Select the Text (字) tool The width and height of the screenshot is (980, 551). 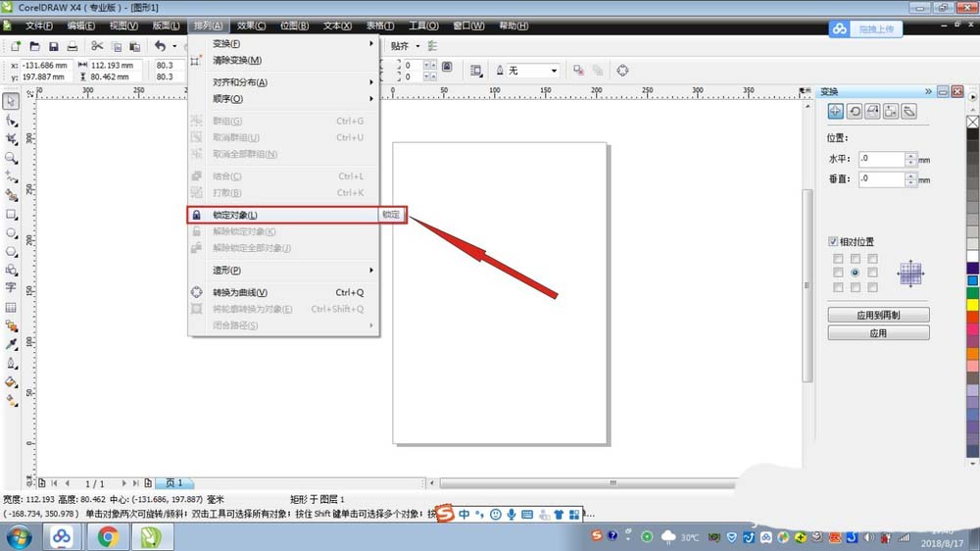click(x=11, y=287)
